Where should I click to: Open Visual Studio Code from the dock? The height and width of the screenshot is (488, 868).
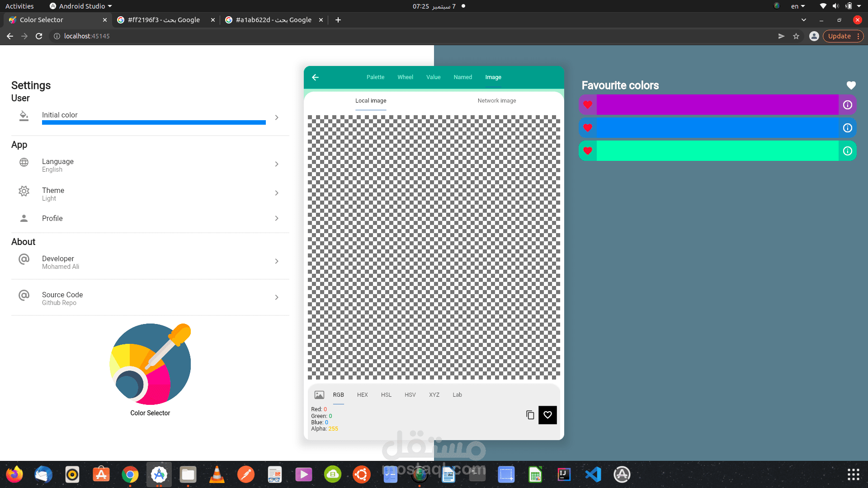pyautogui.click(x=593, y=474)
